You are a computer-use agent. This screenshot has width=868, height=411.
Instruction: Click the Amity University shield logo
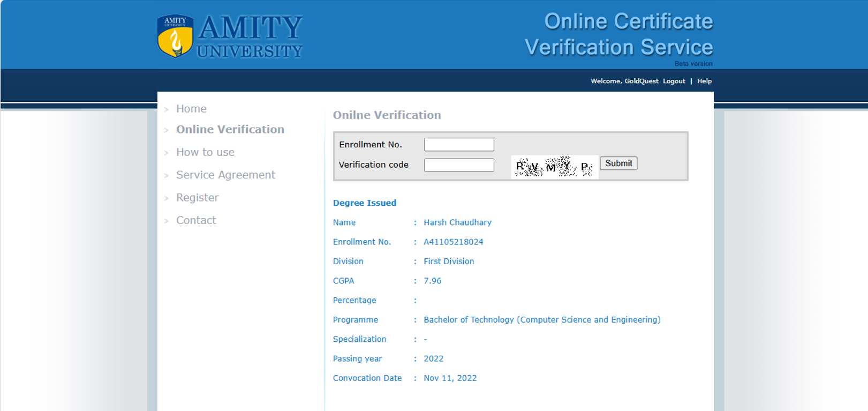tap(175, 36)
